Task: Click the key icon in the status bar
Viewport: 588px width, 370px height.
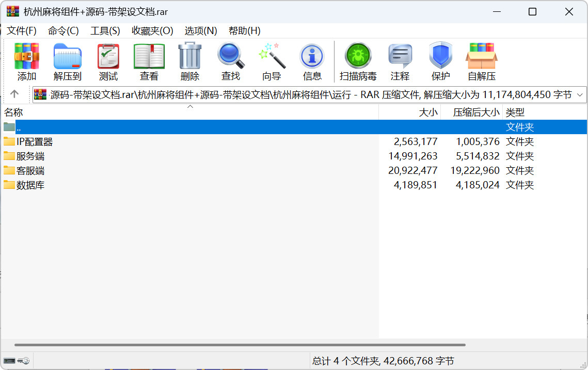Action: coord(24,361)
